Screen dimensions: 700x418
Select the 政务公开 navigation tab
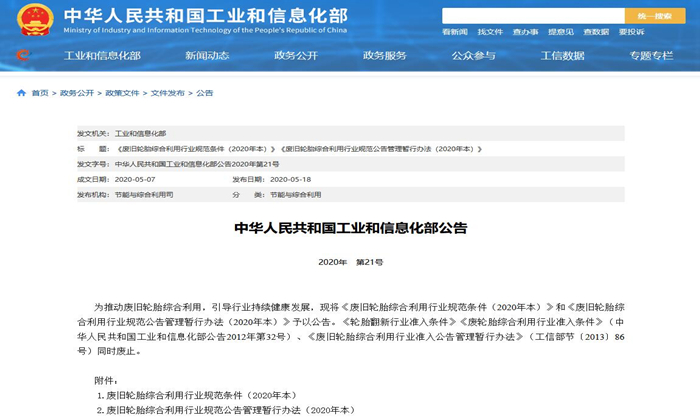pos(296,55)
